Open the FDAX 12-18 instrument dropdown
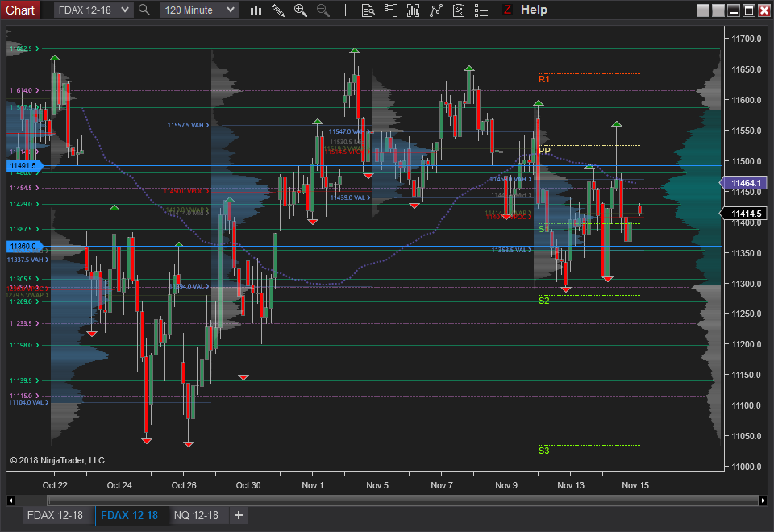The height and width of the screenshot is (532, 774). (94, 10)
